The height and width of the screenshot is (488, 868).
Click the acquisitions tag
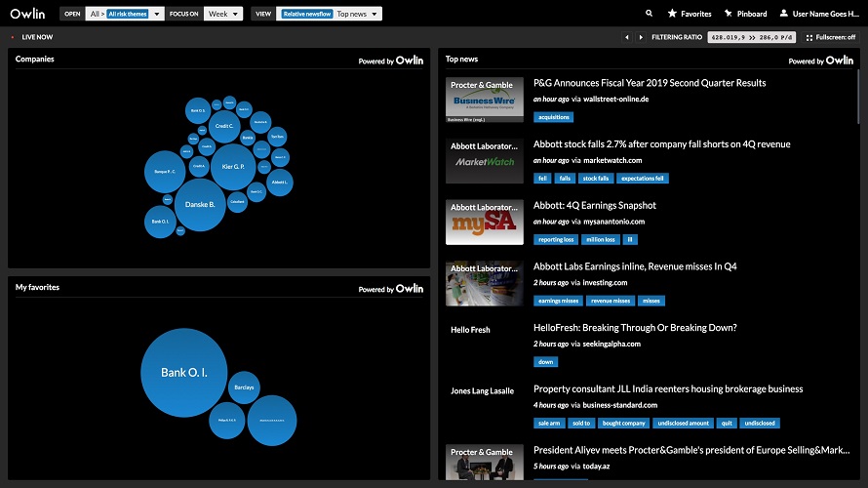554,117
